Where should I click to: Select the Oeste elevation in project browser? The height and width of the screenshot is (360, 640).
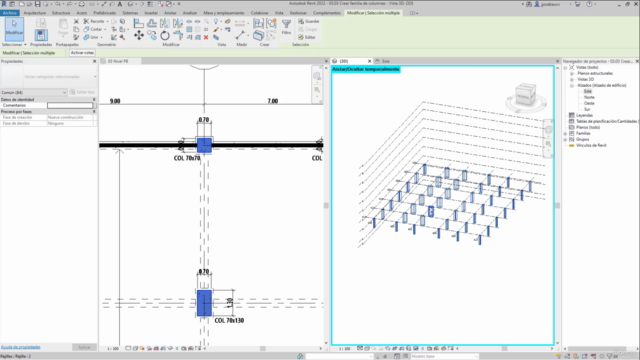[x=589, y=104]
